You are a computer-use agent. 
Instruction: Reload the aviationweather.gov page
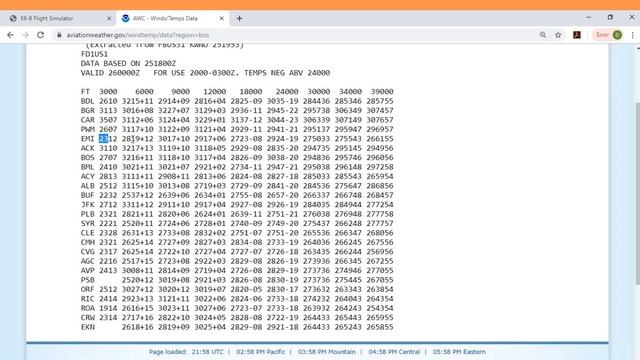[40, 35]
